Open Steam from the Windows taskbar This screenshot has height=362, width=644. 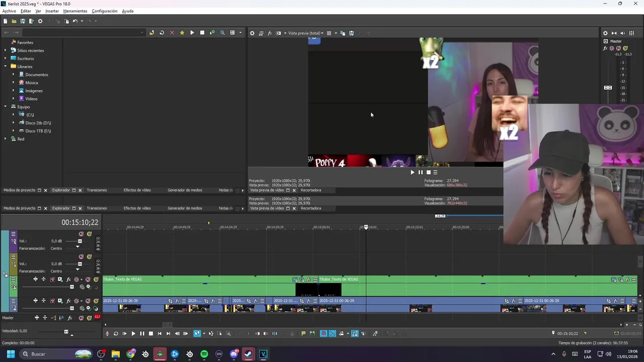click(248, 354)
